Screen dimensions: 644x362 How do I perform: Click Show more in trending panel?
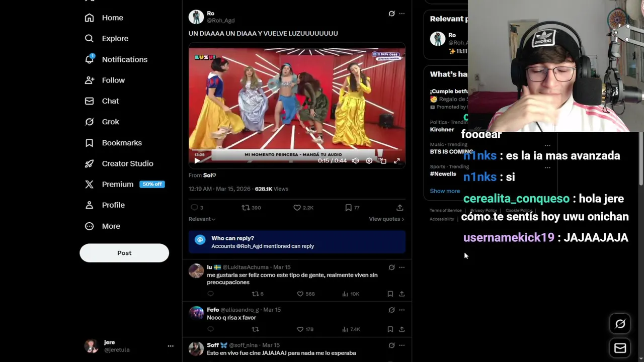(445, 191)
